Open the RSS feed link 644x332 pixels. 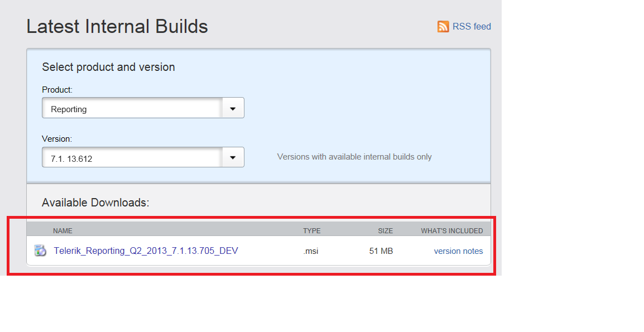472,26
